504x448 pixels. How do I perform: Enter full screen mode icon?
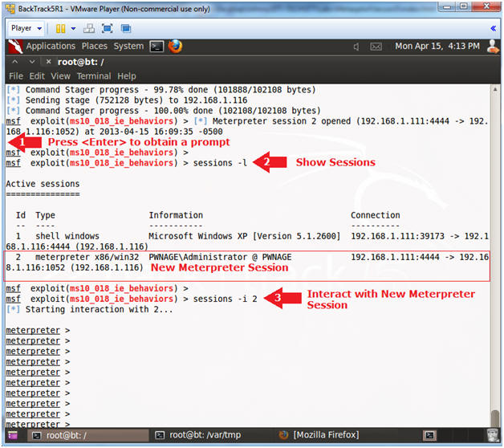click(107, 29)
